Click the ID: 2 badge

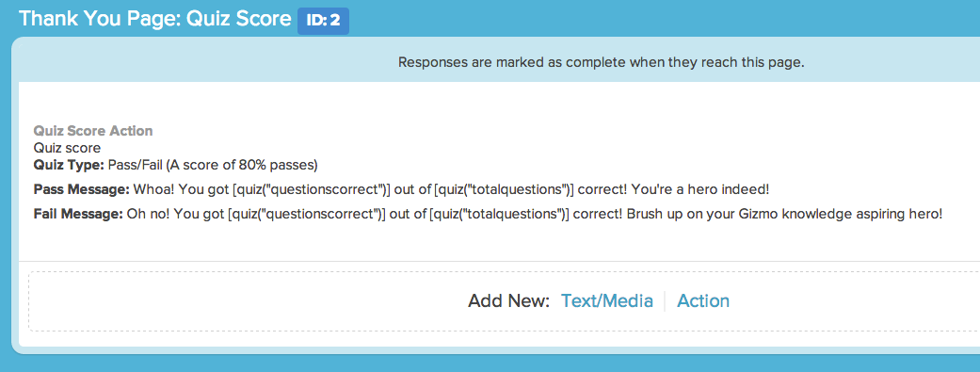click(x=323, y=21)
